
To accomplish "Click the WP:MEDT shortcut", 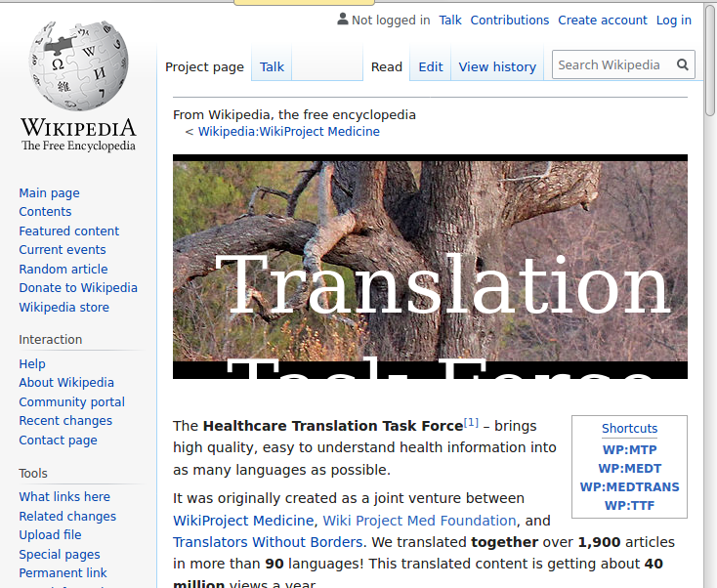I will 629,469.
